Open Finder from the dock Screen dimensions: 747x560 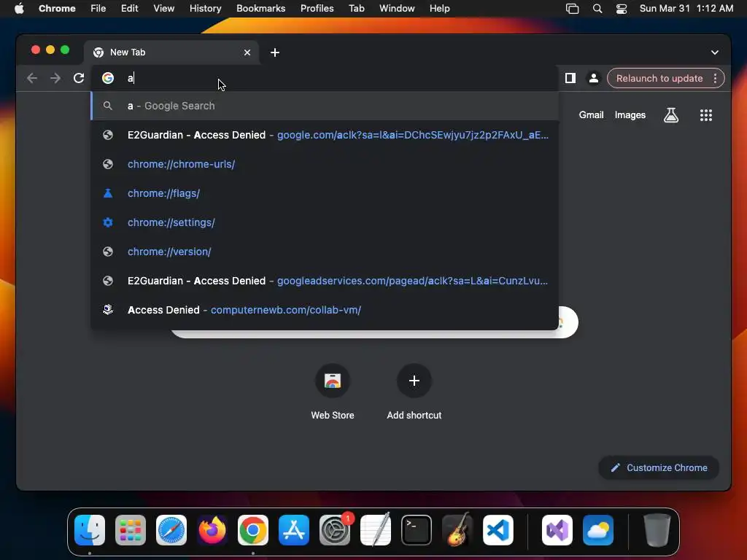(x=90, y=530)
